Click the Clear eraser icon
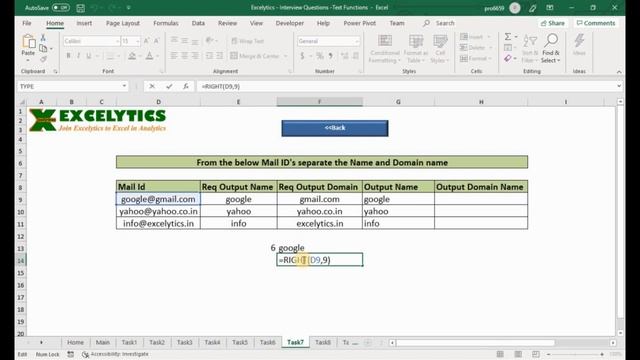This screenshot has height=360, width=640. click(x=508, y=59)
